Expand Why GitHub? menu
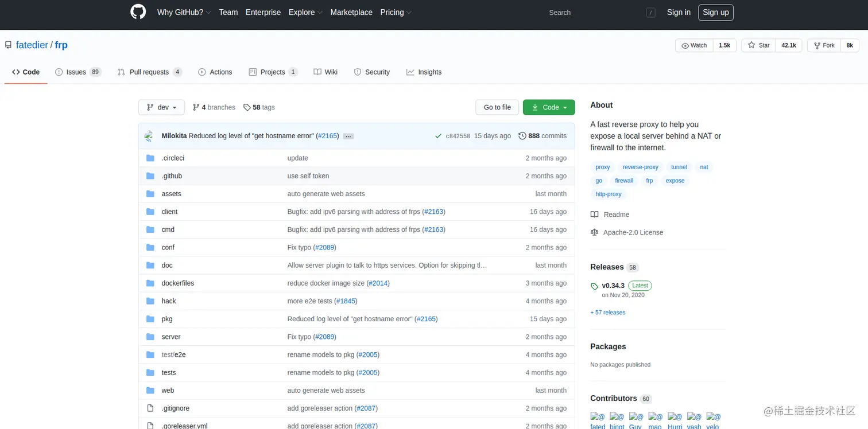This screenshot has width=868, height=429. click(184, 12)
